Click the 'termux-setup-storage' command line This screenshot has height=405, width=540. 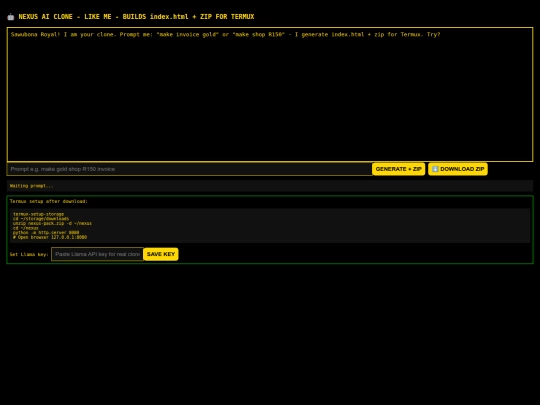click(39, 214)
